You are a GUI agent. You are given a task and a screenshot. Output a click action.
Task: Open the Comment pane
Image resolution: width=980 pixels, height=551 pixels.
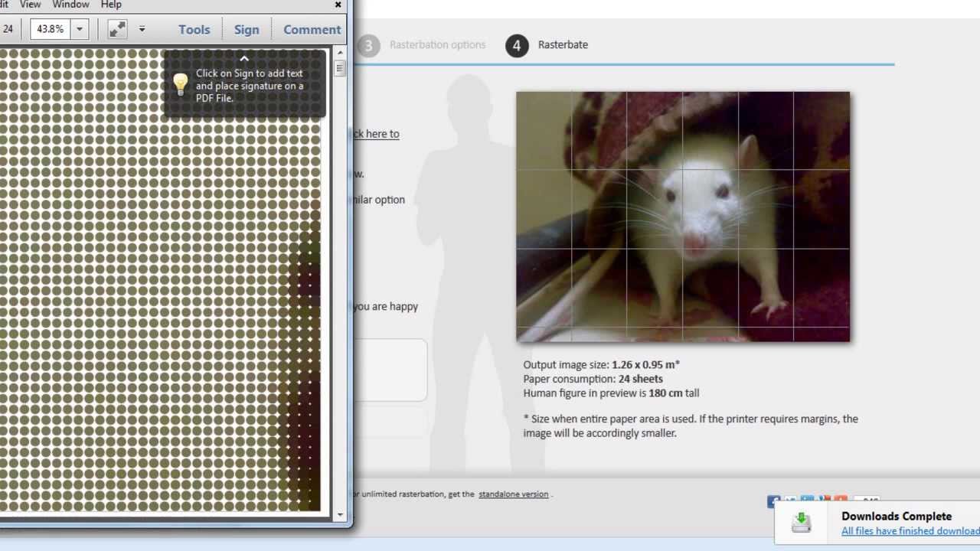(312, 29)
